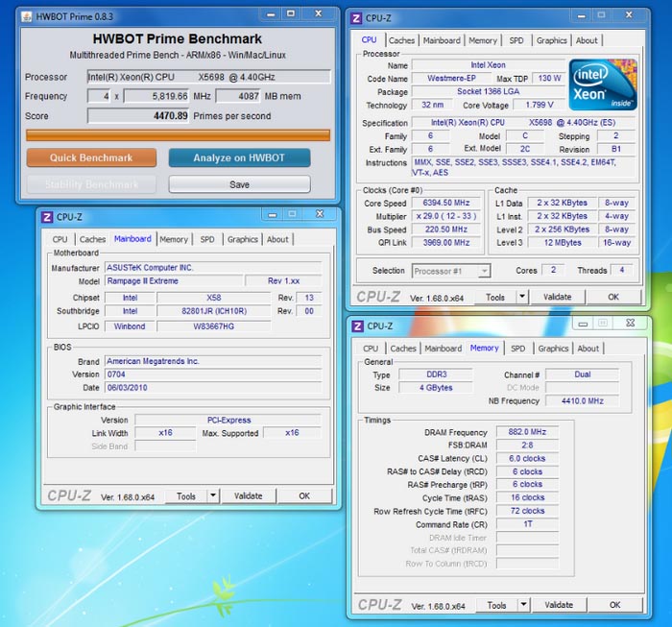The image size is (672, 627).
Task: Click Validate in the CPU tab window
Action: coord(557,297)
